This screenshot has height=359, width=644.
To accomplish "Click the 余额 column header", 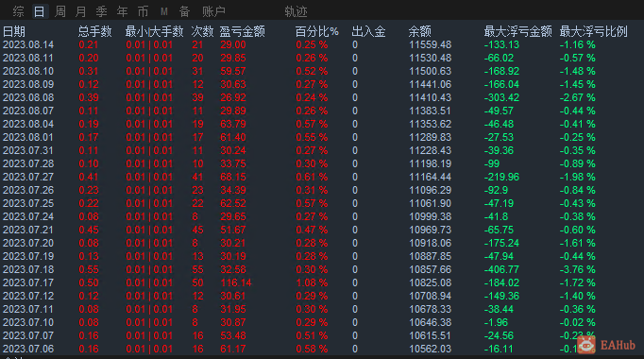I will pos(420,31).
